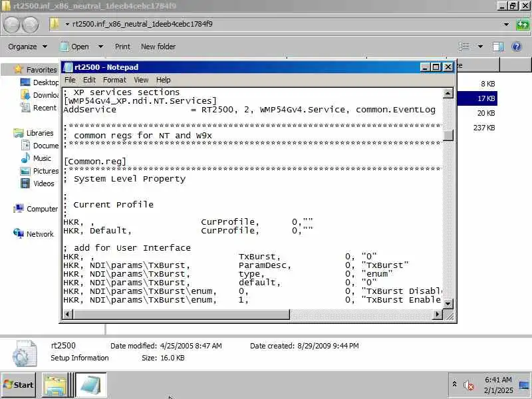
Task: Click the Desktop icon in sidebar
Action: pyautogui.click(x=25, y=82)
